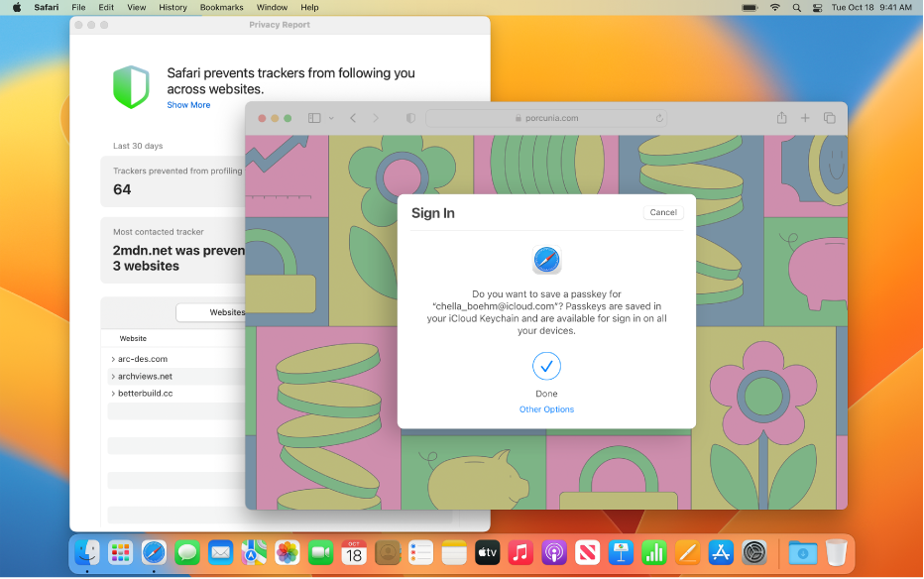Launch Keynote from the Dock
The image size is (924, 579).
coord(621,552)
